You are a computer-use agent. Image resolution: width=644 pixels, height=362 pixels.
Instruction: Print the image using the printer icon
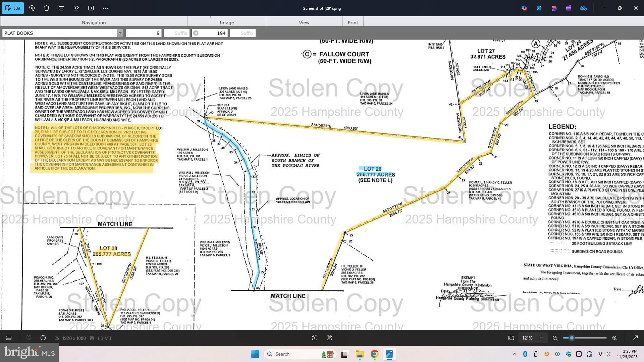pyautogui.click(x=61, y=8)
